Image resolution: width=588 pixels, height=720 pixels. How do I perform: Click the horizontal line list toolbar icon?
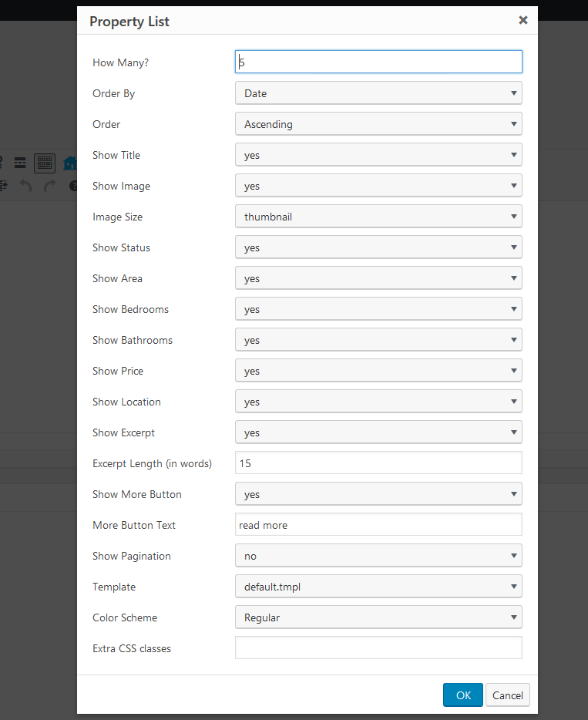pos(19,163)
